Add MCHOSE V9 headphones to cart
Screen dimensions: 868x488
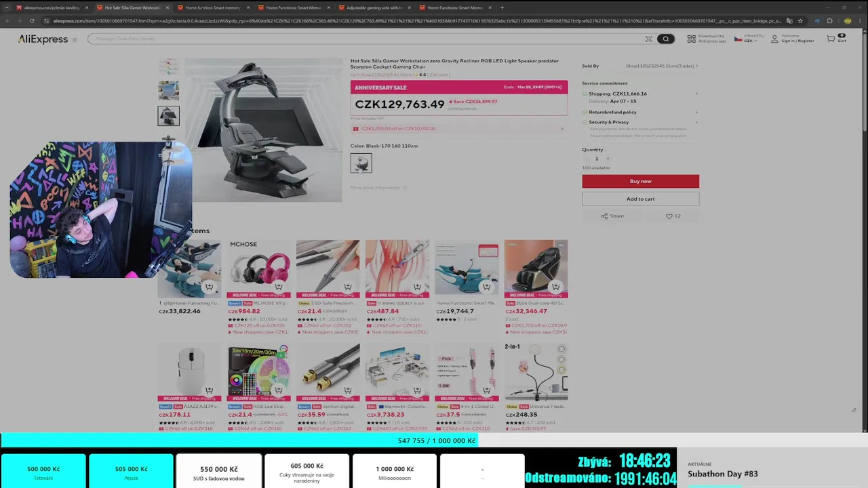pyautogui.click(x=278, y=287)
